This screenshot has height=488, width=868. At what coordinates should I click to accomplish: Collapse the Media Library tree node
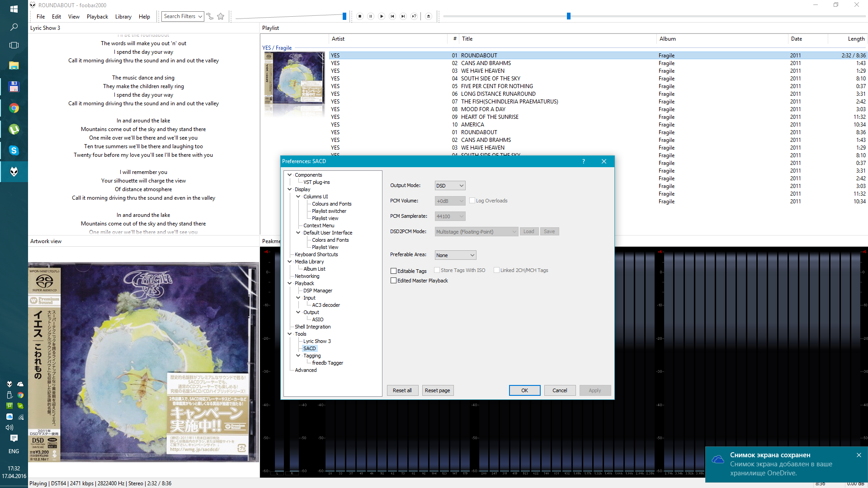point(290,262)
